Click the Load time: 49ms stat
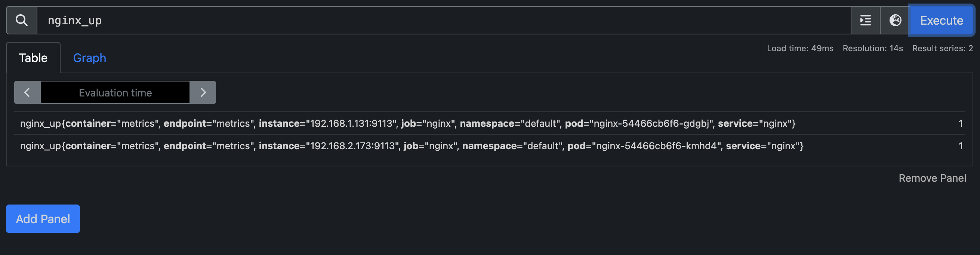Image resolution: width=980 pixels, height=255 pixels. point(800,48)
